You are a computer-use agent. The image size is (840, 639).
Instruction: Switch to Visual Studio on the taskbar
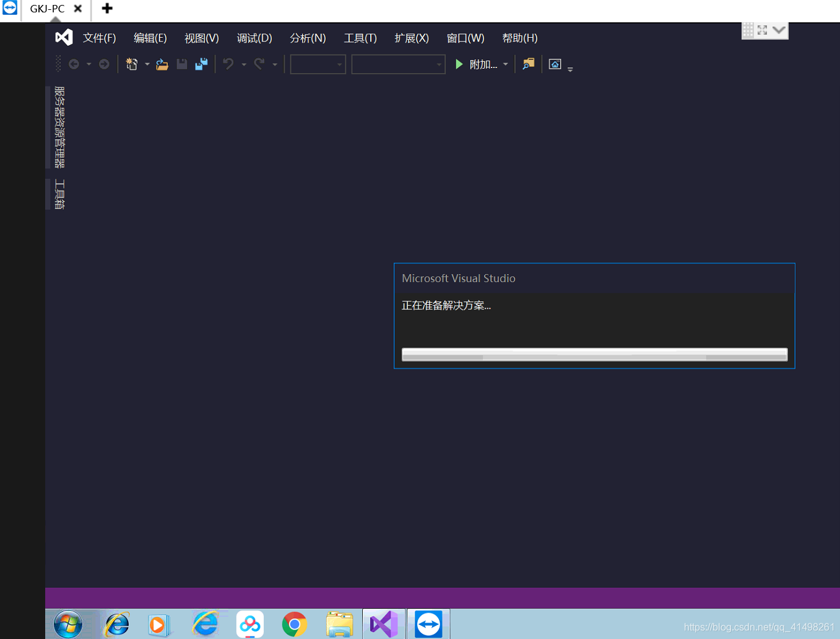(384, 624)
